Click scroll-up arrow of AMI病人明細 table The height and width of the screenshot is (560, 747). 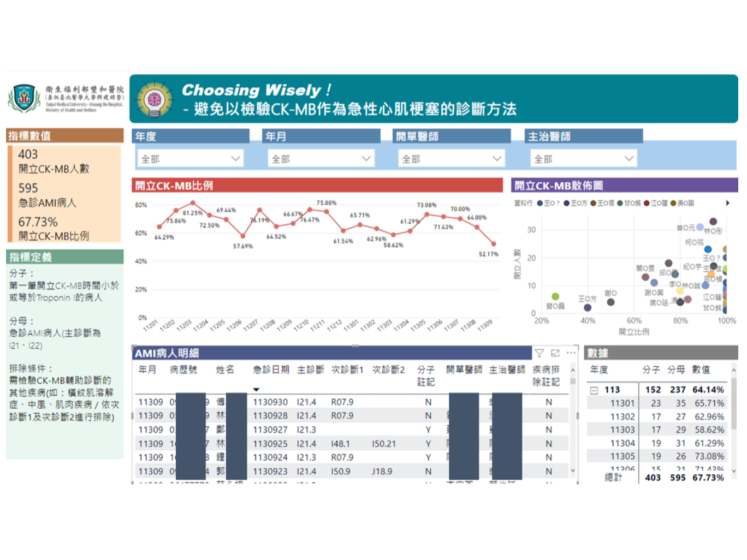[573, 370]
